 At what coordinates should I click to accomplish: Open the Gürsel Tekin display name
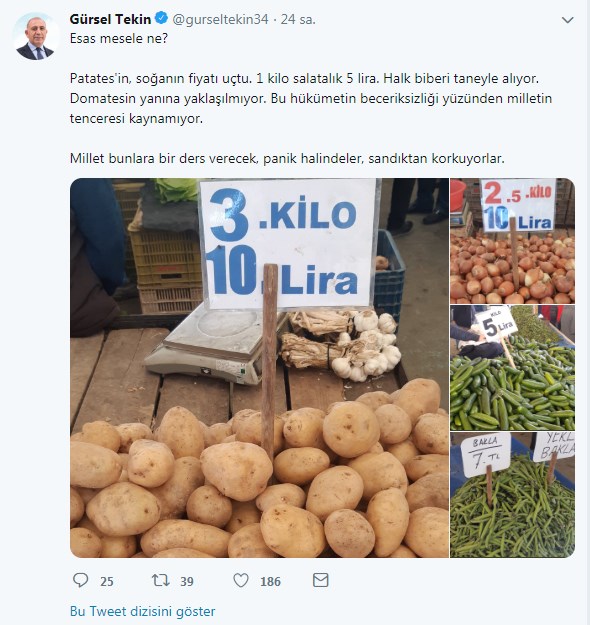point(110,19)
